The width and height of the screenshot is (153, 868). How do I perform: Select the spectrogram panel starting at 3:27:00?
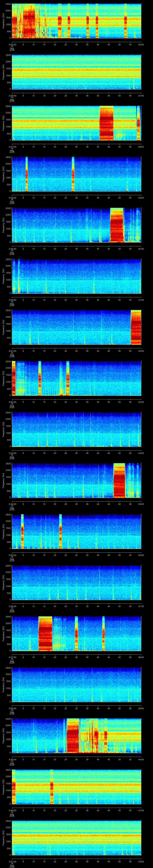click(x=76, y=123)
